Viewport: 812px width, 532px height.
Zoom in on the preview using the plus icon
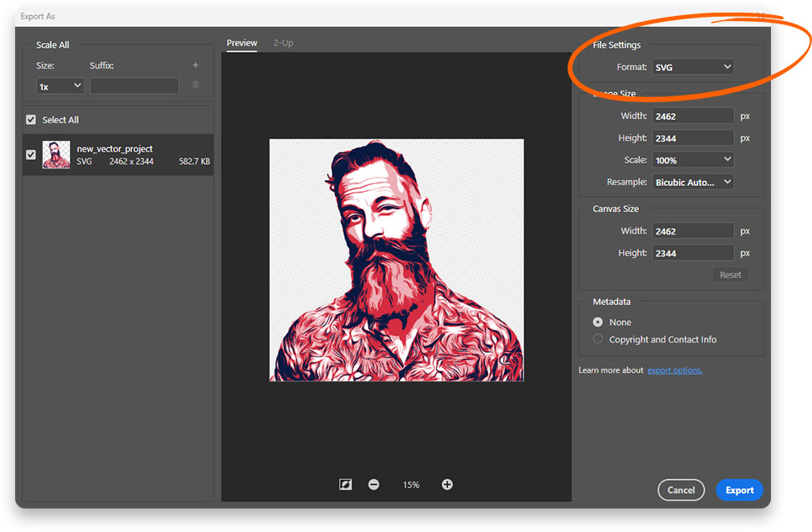pyautogui.click(x=447, y=484)
